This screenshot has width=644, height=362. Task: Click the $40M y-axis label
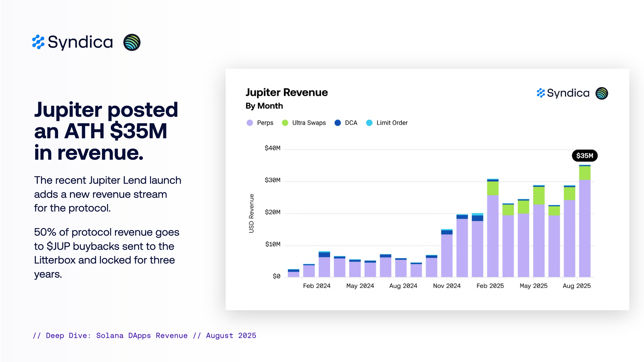tap(272, 148)
